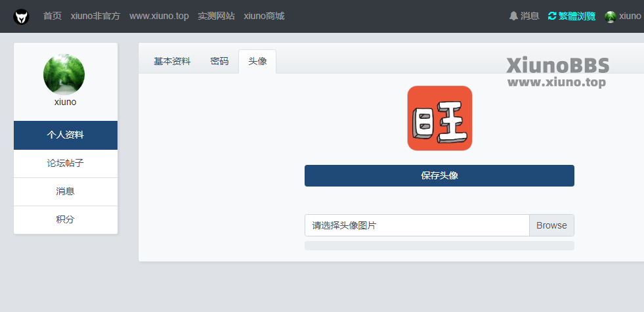Open the 首页 home link

[x=53, y=16]
